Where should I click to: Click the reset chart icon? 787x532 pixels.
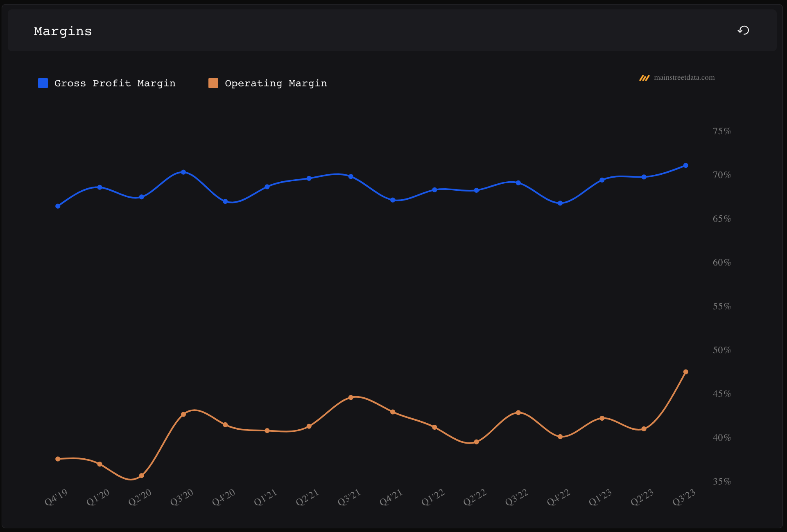[x=743, y=30]
